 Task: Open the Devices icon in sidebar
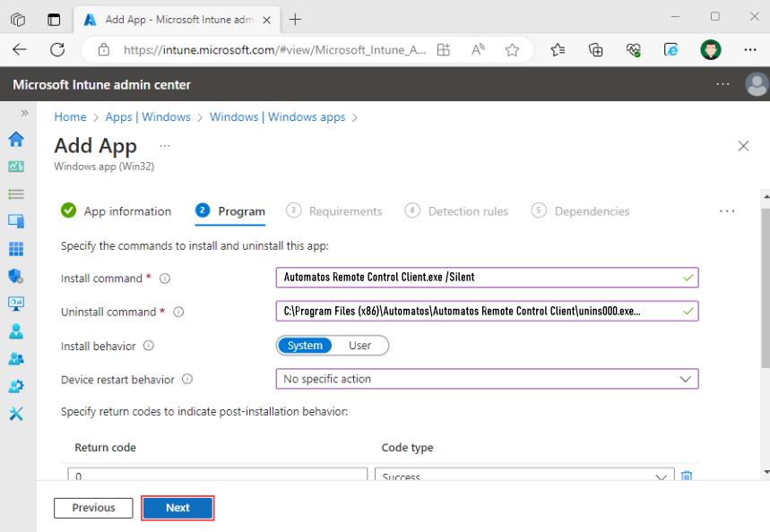[x=16, y=221]
